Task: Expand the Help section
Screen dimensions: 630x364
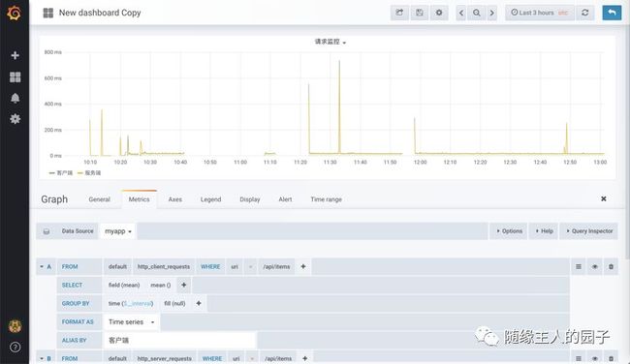Action: (x=544, y=231)
